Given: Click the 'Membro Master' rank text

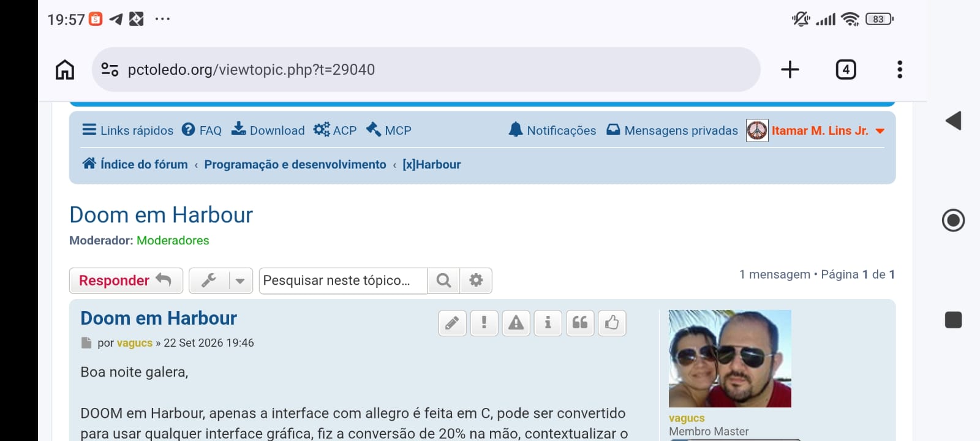Looking at the screenshot, I should tap(709, 431).
